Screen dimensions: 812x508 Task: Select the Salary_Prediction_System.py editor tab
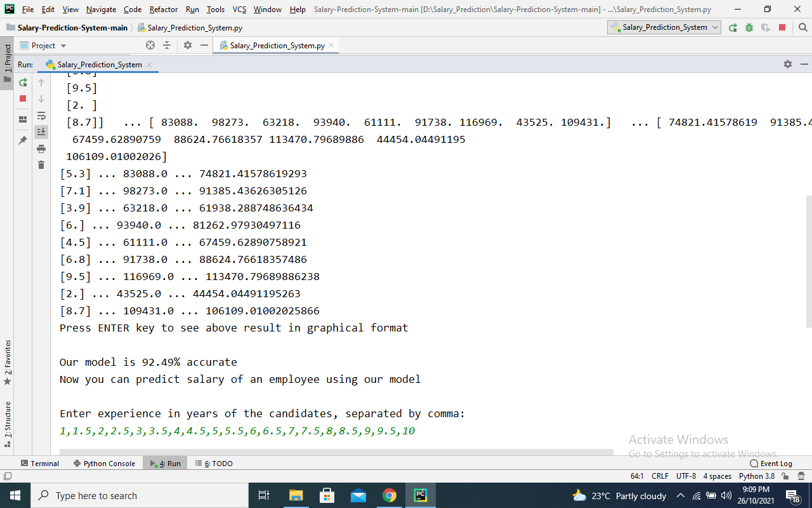[276, 45]
